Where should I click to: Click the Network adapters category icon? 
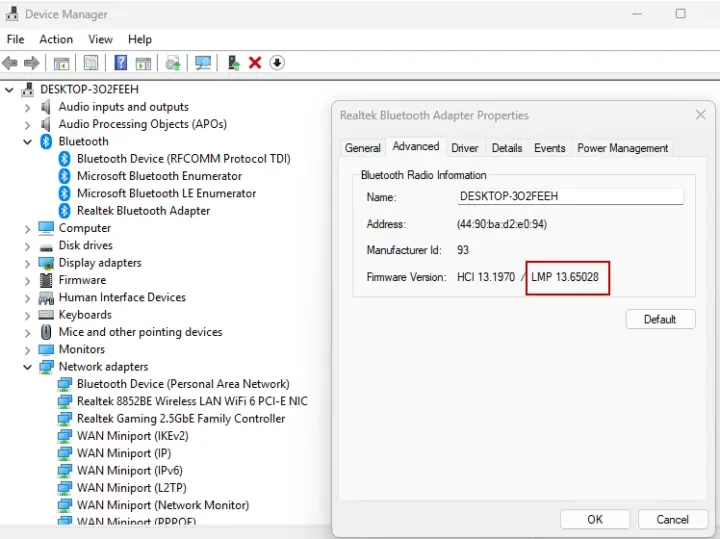click(x=46, y=367)
